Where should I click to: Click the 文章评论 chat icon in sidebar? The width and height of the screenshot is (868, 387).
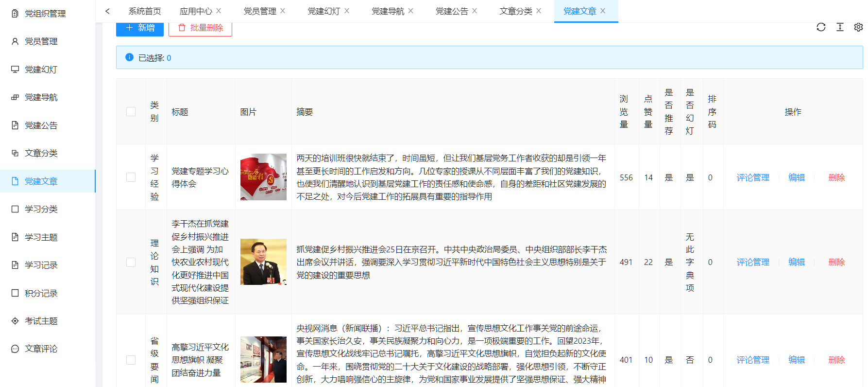pyautogui.click(x=15, y=349)
